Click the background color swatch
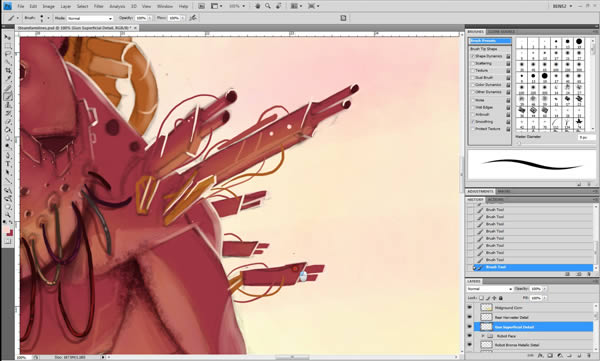The image size is (600, 361). [x=10, y=234]
